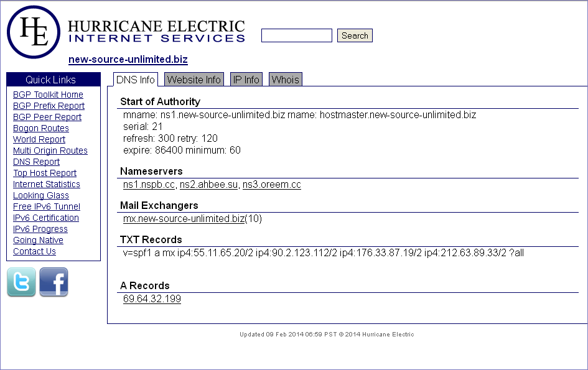Click 'refresh: 300 retry: 120' line
This screenshot has width=588, height=370.
tap(170, 138)
